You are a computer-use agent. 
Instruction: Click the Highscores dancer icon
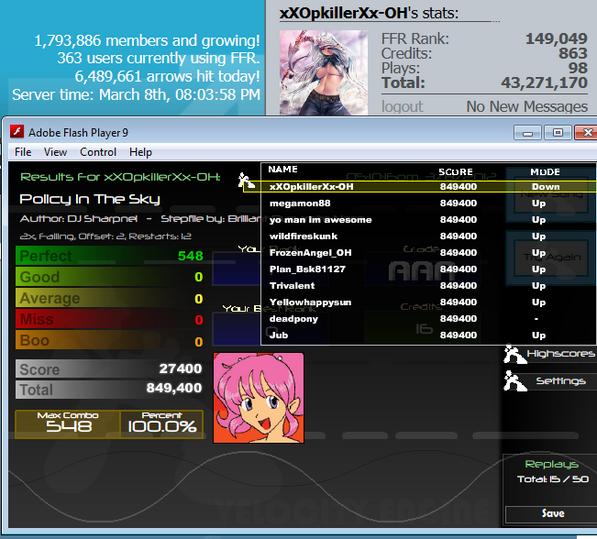[514, 354]
